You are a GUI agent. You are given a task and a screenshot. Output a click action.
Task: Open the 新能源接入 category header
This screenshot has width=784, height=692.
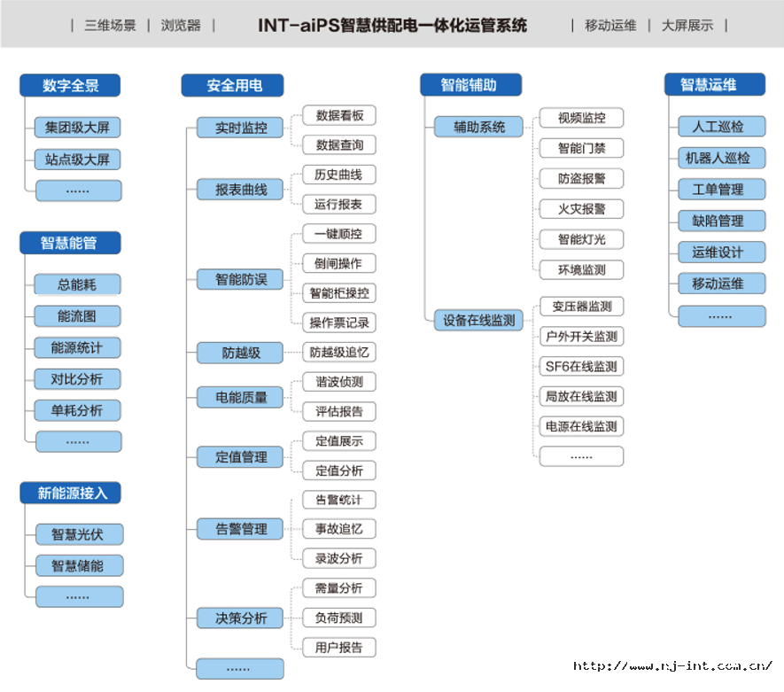coord(70,494)
